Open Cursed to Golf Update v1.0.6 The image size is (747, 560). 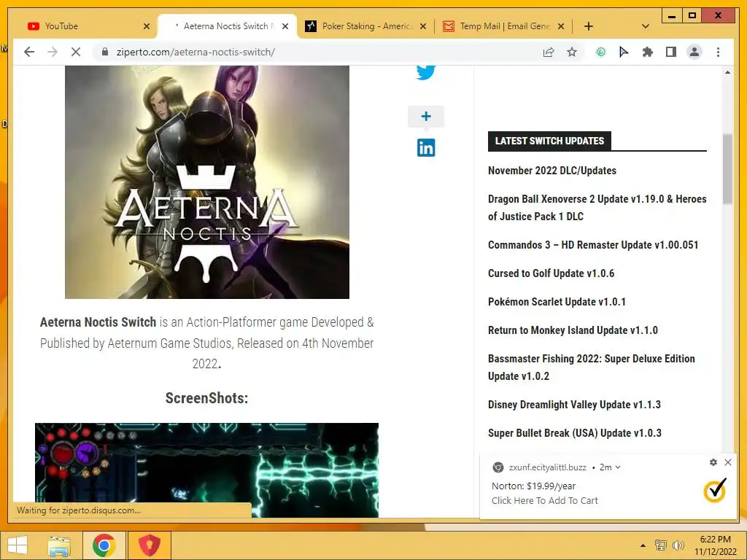click(x=551, y=273)
